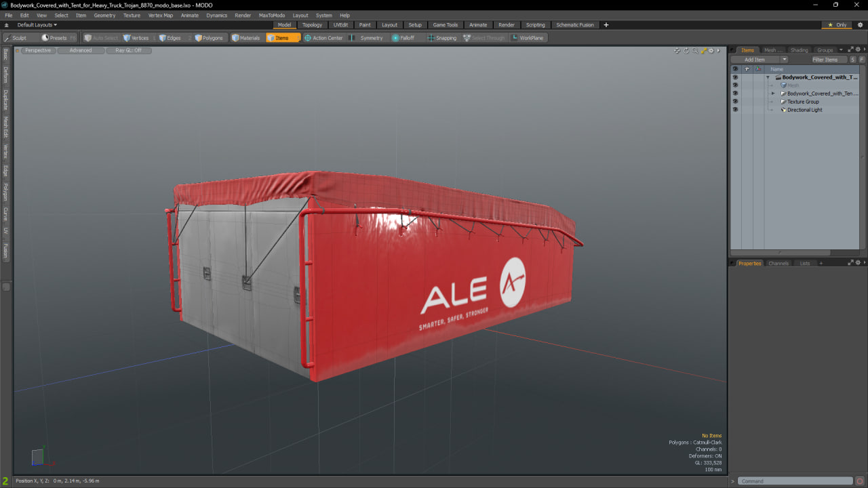Activate Items selection mode
This screenshot has width=868, height=488.
tap(283, 38)
